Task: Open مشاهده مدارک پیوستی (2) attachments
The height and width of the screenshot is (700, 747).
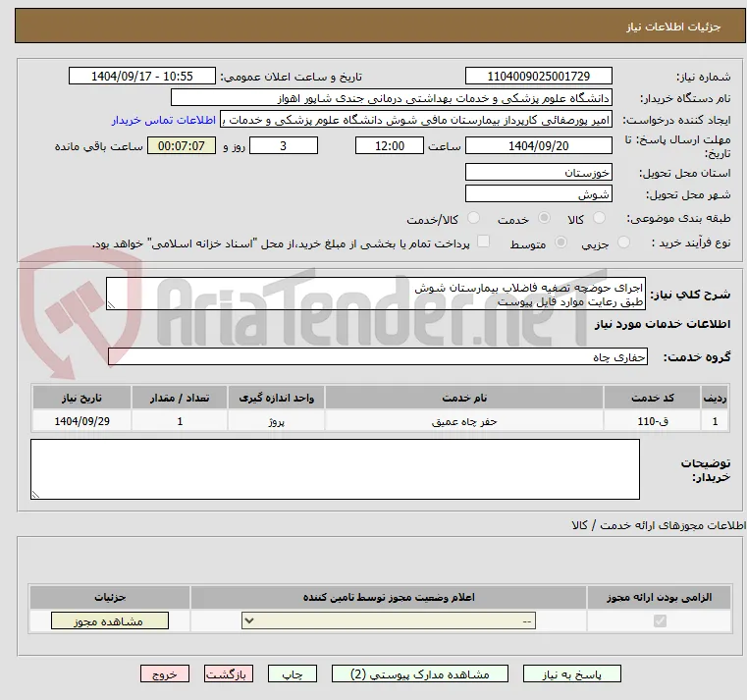Action: coord(420,673)
